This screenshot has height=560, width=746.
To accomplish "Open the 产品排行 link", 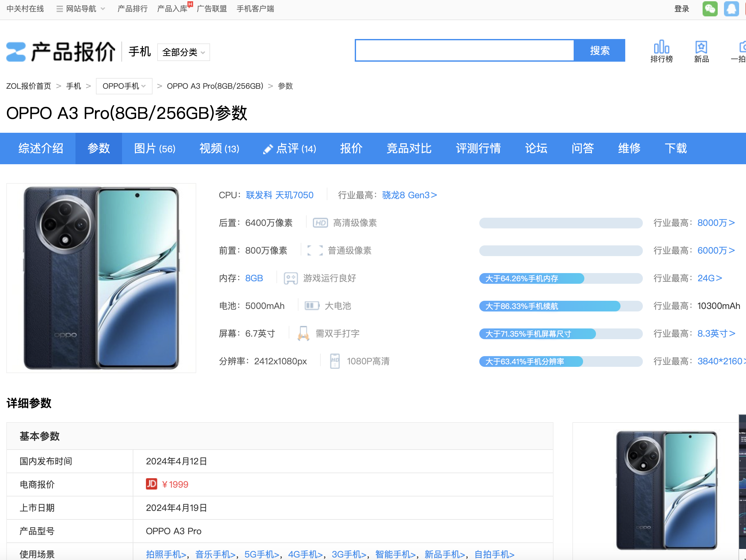I will pos(132,9).
